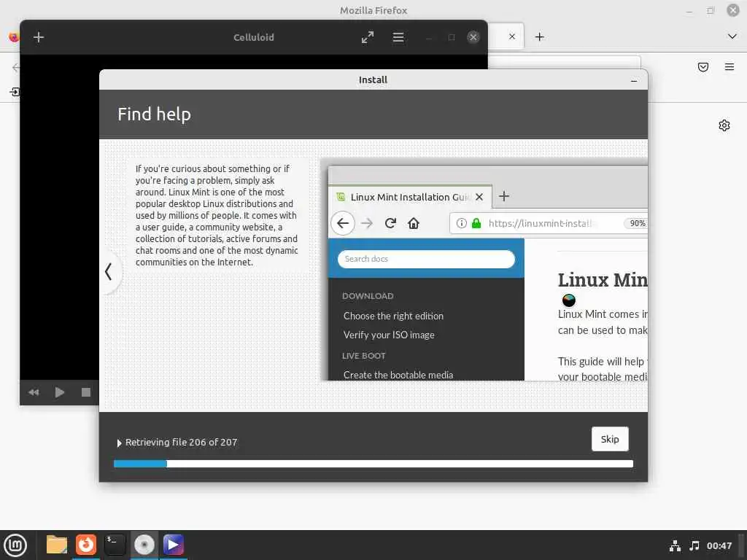The height and width of the screenshot is (560, 747).
Task: Switch to Celluloid in the taskbar
Action: pyautogui.click(x=174, y=545)
